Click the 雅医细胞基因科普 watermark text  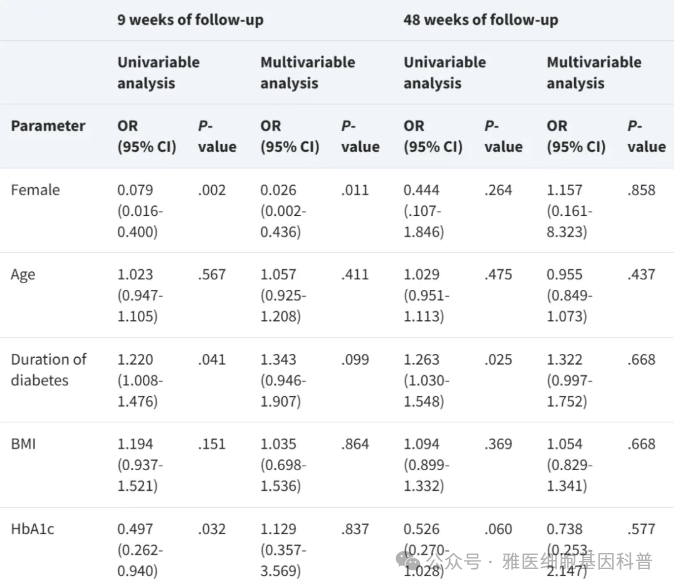pyautogui.click(x=578, y=561)
